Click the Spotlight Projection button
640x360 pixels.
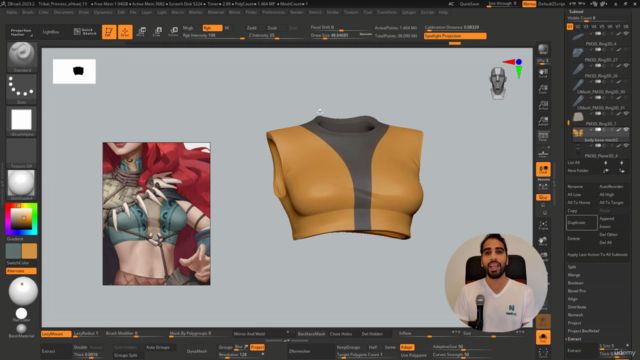coord(455,36)
